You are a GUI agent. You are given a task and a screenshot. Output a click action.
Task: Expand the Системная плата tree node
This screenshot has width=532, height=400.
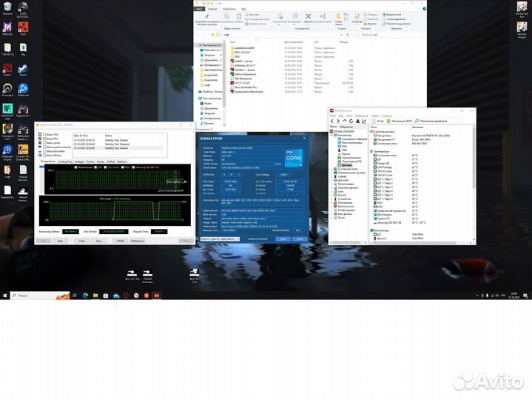(x=331, y=169)
